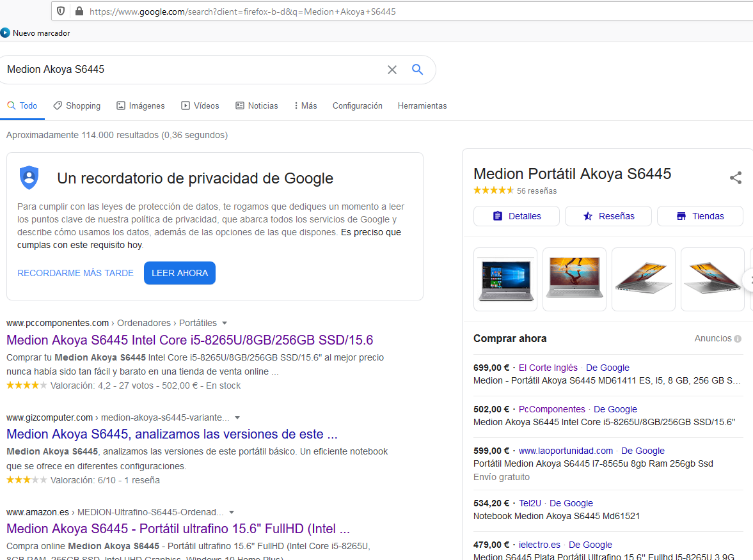Open Amazon Portátil ultrafino result link
753x560 pixels.
click(178, 528)
